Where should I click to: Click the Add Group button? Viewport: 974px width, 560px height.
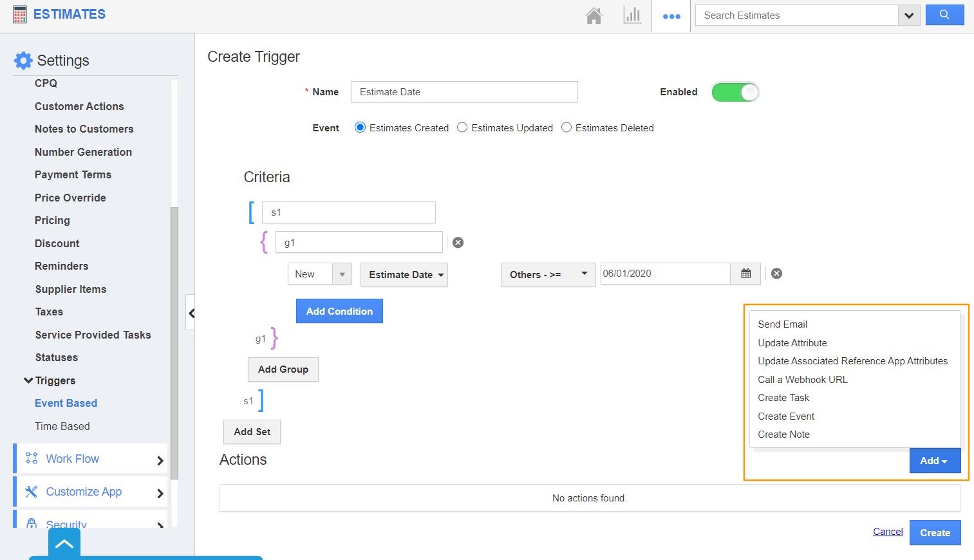click(x=283, y=369)
